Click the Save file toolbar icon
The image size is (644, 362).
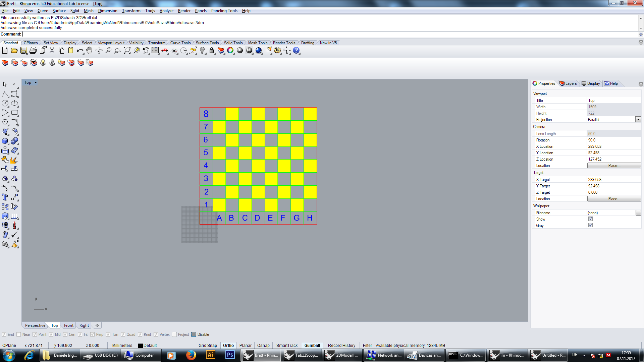[x=23, y=51]
